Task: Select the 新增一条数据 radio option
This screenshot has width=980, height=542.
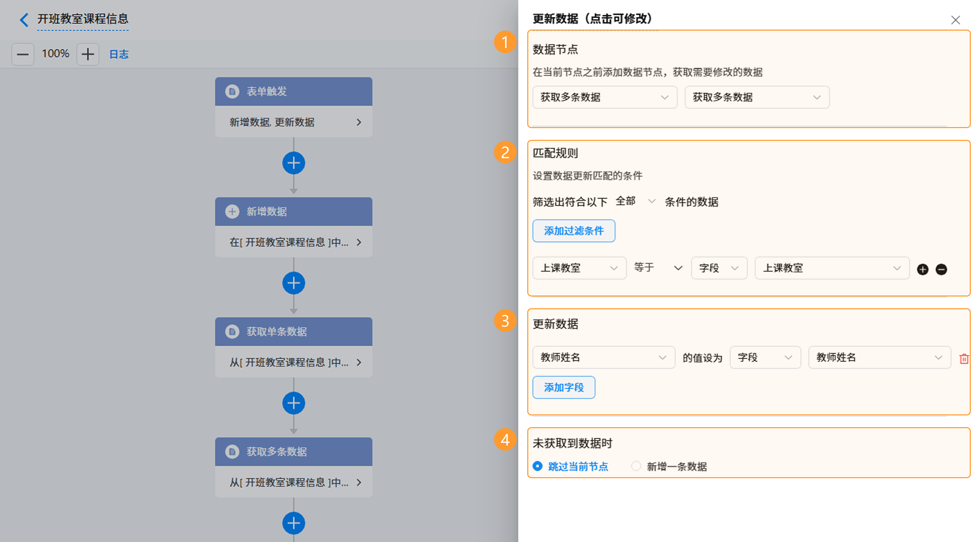Action: [x=669, y=466]
